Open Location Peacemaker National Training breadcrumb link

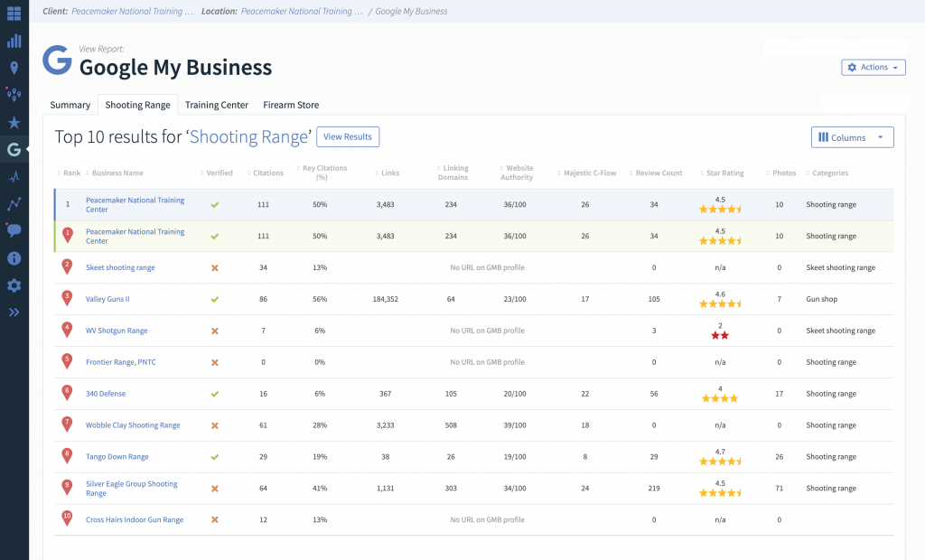point(302,11)
